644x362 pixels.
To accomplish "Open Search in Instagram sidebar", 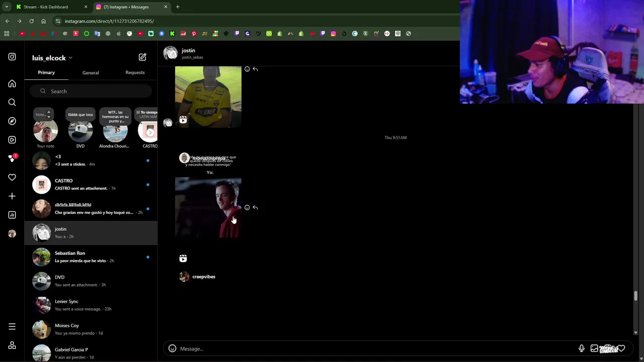I will 12,103.
